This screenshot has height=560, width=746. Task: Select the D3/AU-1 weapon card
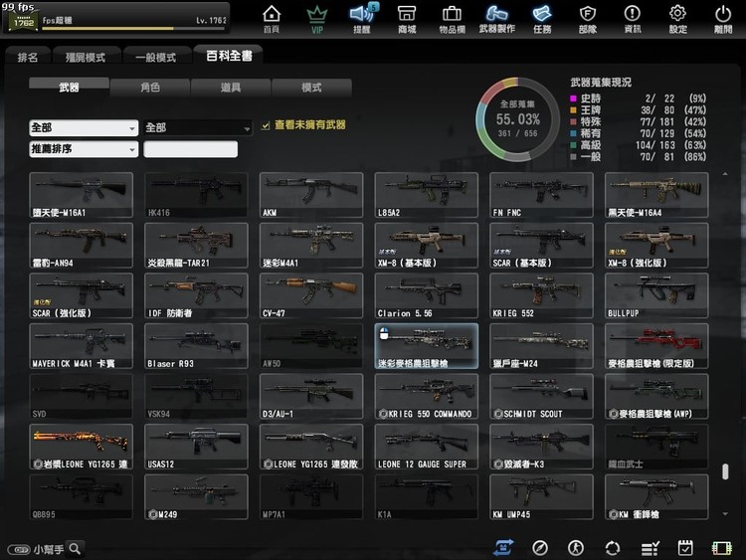click(x=311, y=396)
